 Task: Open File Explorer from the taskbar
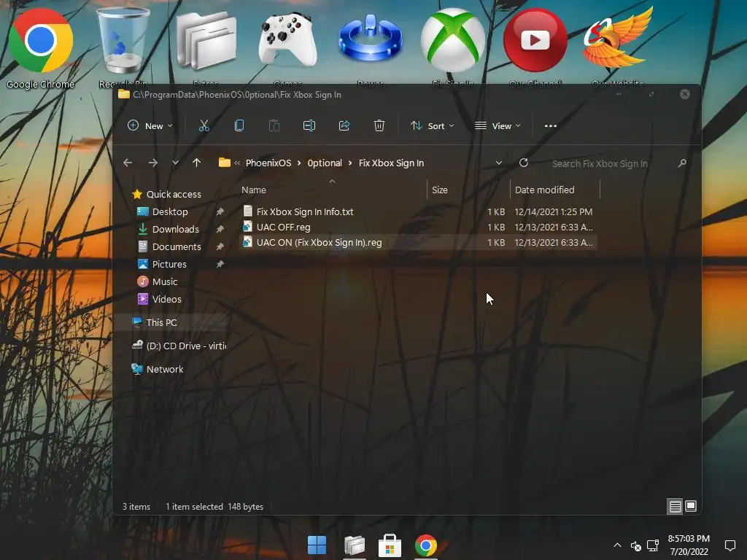click(x=355, y=545)
